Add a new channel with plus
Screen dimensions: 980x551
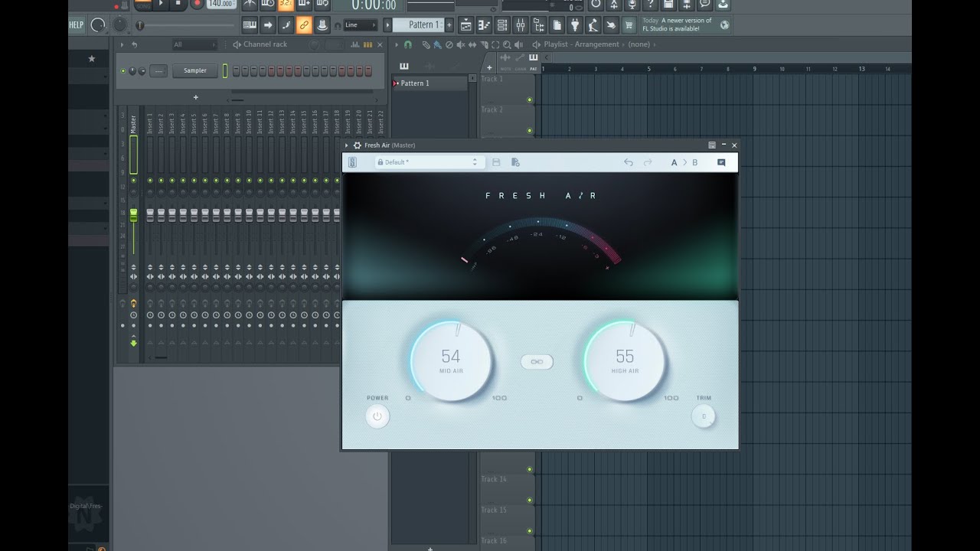click(195, 97)
